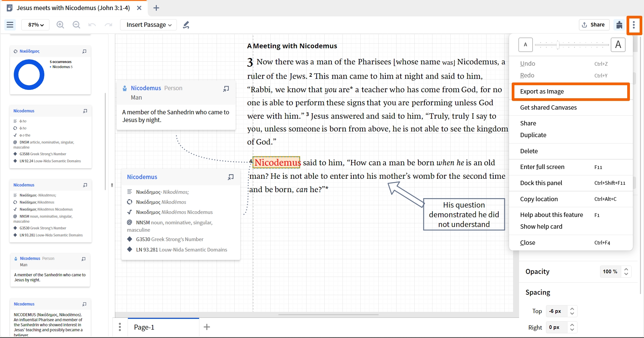The height and width of the screenshot is (338, 644).
Task: Open the Insert Passage dropdown
Action: coord(149,25)
